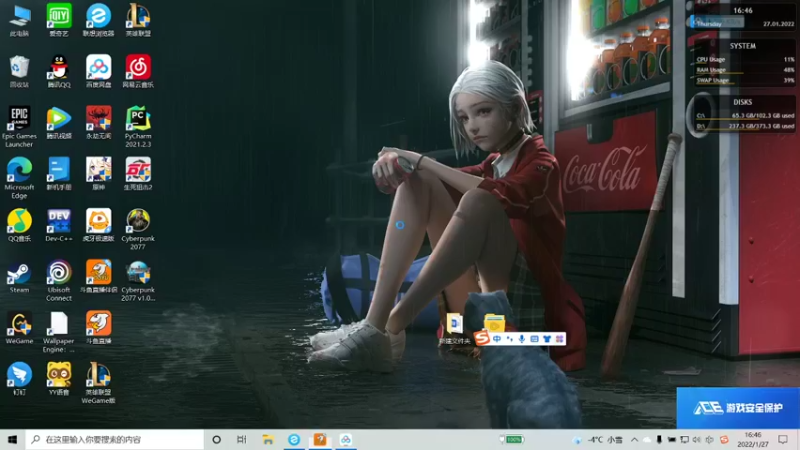Launch the Douyu Live (斗鱼直播) shortcut right of Wallpaper Engine
This screenshot has width=800, height=450.
click(98, 328)
